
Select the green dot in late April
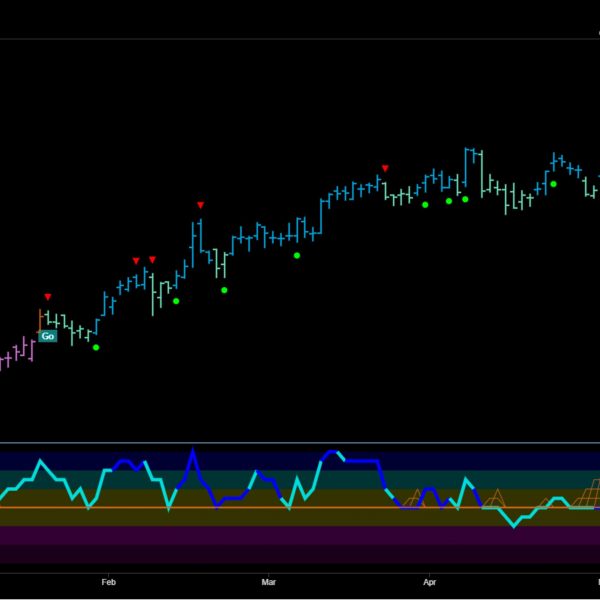click(x=553, y=184)
